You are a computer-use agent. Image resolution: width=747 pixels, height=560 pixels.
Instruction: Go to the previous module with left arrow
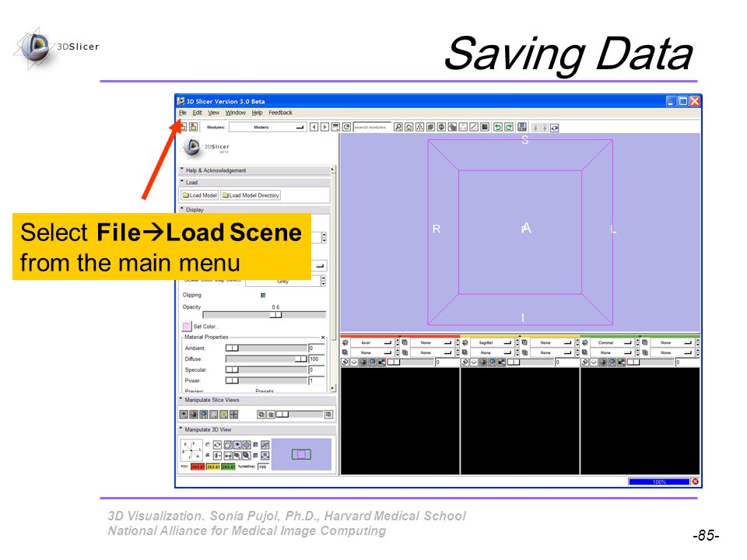pyautogui.click(x=314, y=127)
